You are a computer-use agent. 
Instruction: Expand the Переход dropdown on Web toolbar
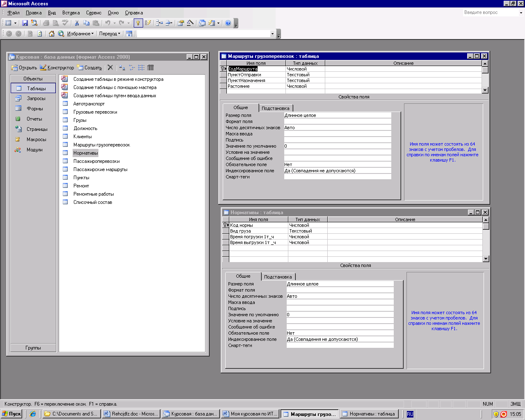point(110,34)
